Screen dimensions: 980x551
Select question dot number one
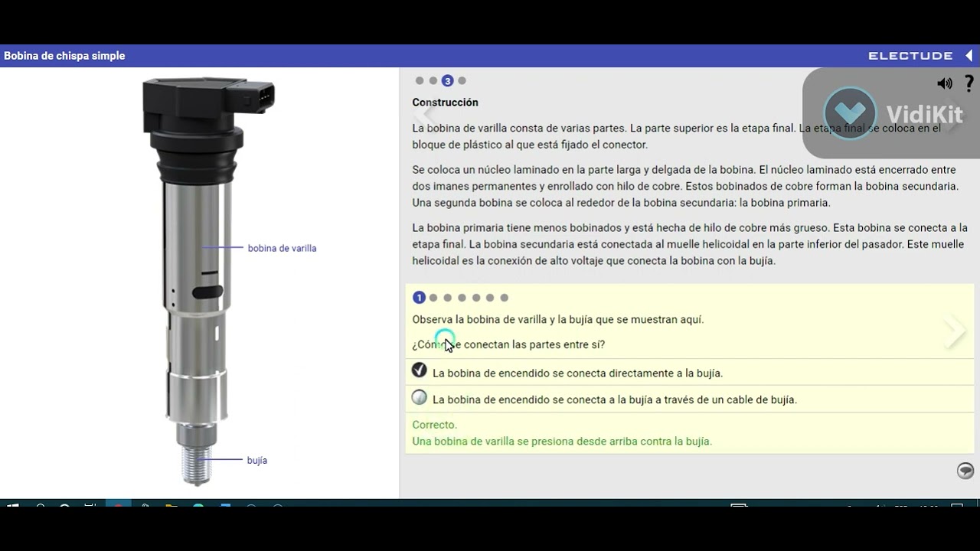coord(419,298)
